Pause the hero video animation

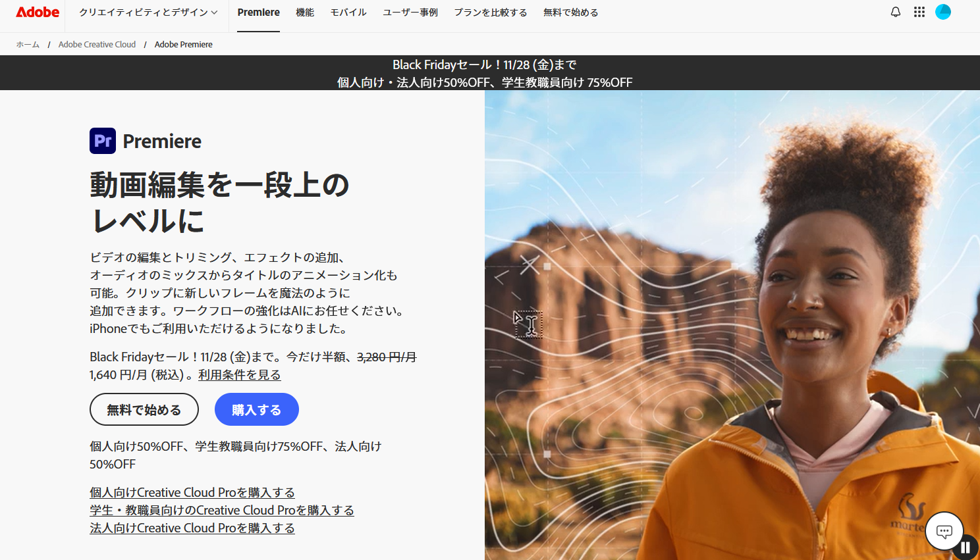pyautogui.click(x=966, y=547)
